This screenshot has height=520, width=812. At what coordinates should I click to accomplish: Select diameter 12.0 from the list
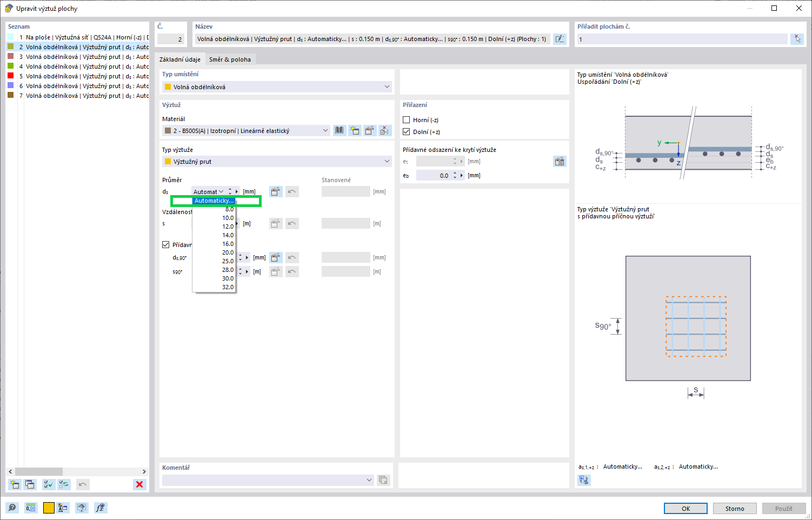[x=214, y=226]
